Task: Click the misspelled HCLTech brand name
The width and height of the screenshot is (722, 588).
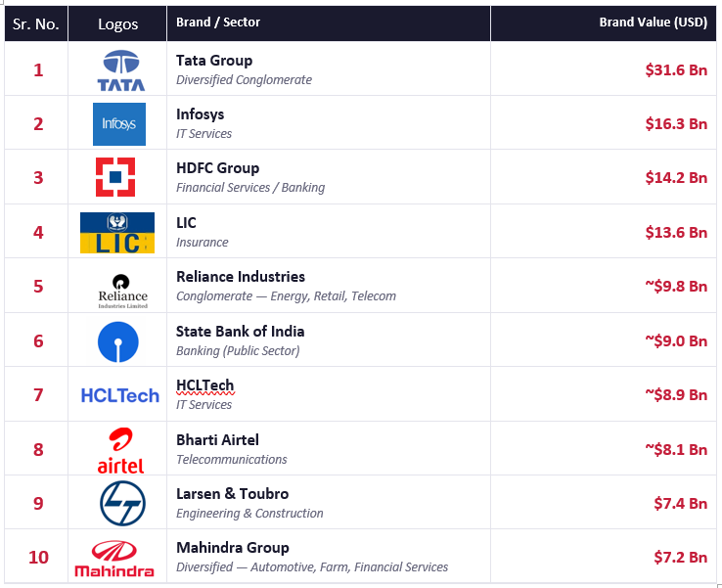Action: click(x=205, y=384)
